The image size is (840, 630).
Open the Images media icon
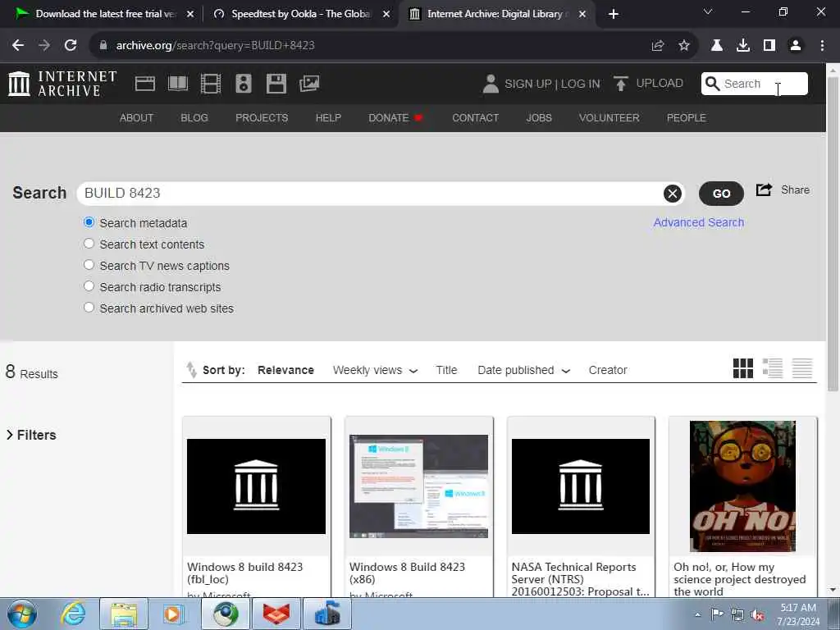pyautogui.click(x=309, y=84)
